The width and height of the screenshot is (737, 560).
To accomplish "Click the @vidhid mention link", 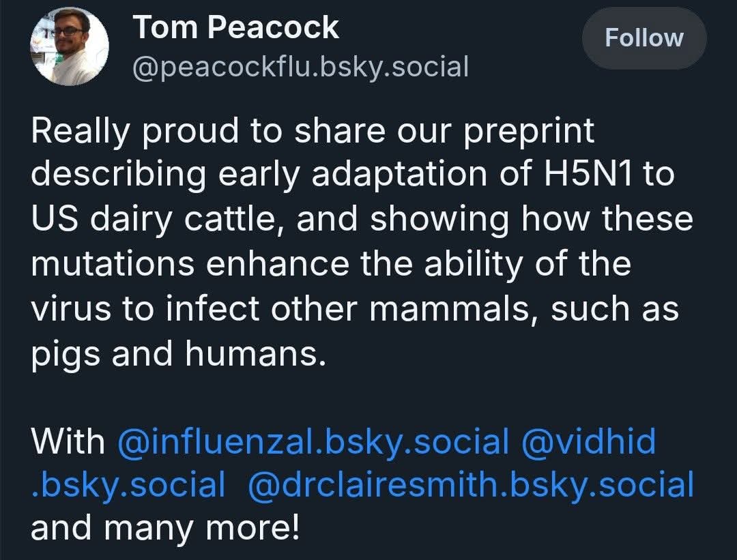I will [x=588, y=441].
